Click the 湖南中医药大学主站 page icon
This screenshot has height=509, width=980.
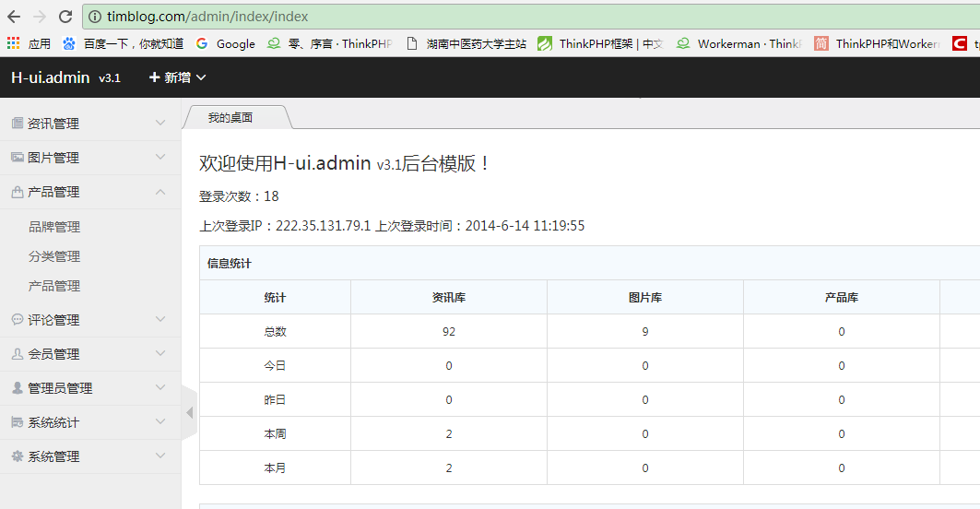pos(412,43)
